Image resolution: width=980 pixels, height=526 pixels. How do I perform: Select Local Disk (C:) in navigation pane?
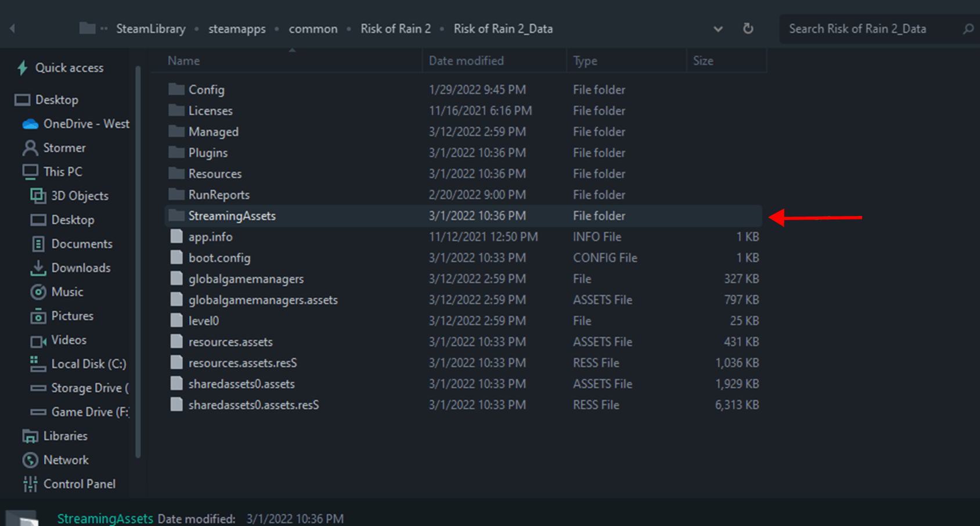pos(89,364)
